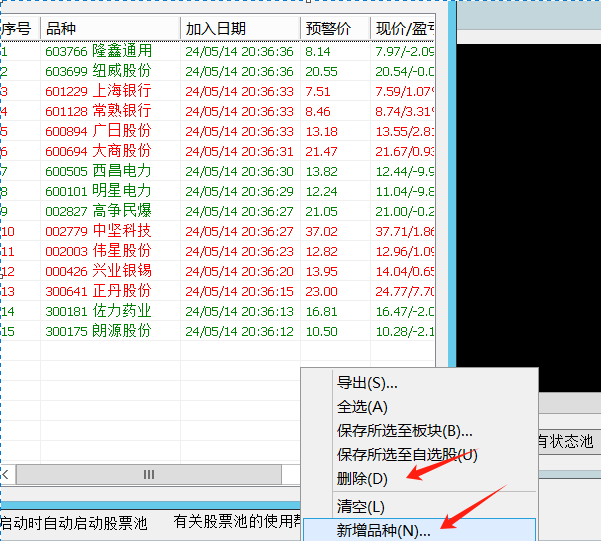Select row 002827 高争民爆
The height and width of the screenshot is (541, 601).
(217, 211)
